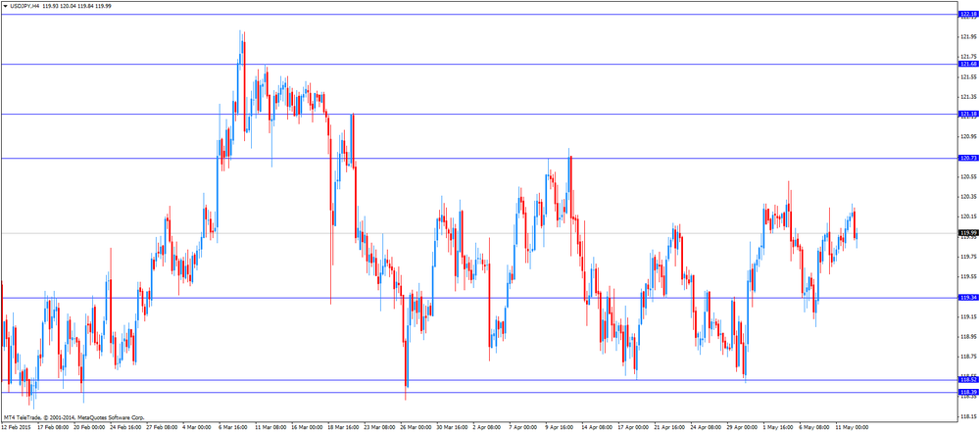Click the 27 Feb 08:00 time label

coord(162,428)
